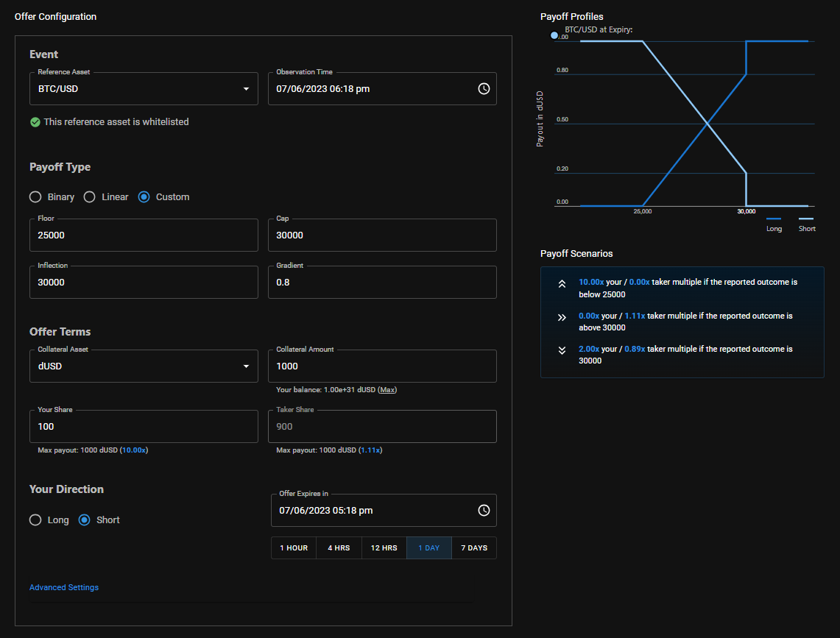The height and width of the screenshot is (638, 840).
Task: Click the double up chevron scenario icon
Action: [562, 284]
